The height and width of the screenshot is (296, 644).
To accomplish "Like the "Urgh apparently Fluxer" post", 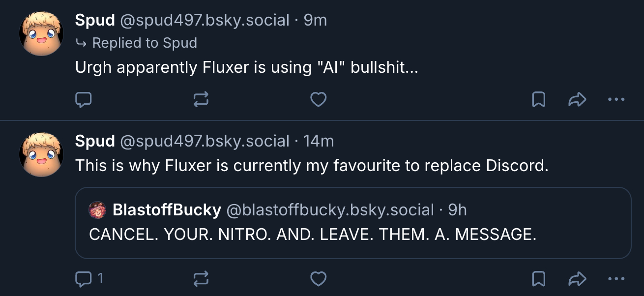I will point(319,100).
